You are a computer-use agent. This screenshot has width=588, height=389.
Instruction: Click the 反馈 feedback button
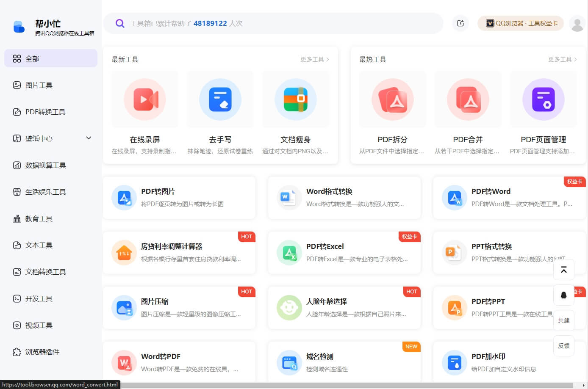(x=563, y=346)
